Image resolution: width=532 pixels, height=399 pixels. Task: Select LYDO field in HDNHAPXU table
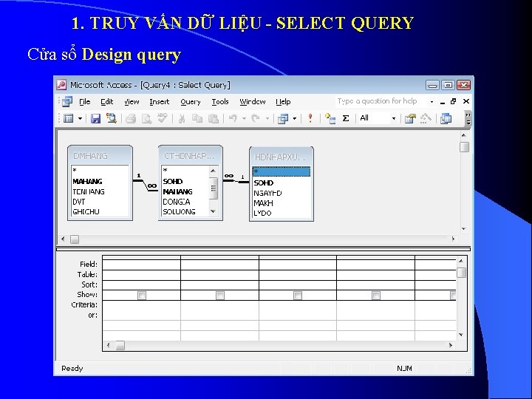click(262, 213)
